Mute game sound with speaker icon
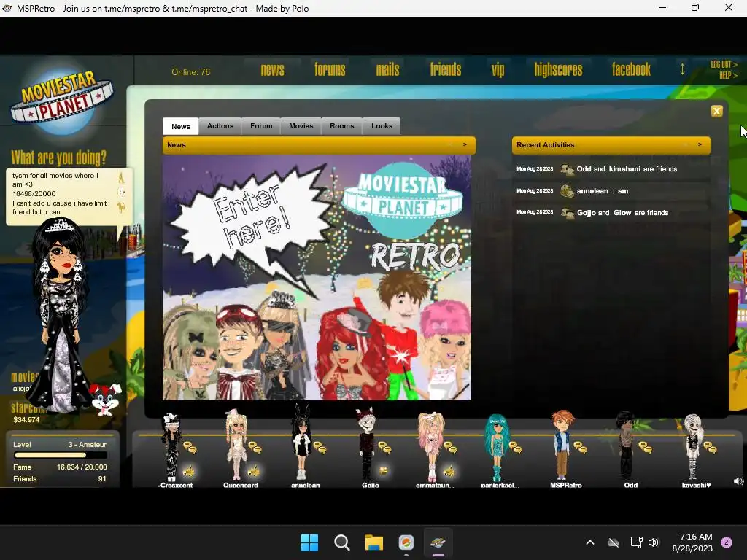This screenshot has height=560, width=747. (738, 481)
